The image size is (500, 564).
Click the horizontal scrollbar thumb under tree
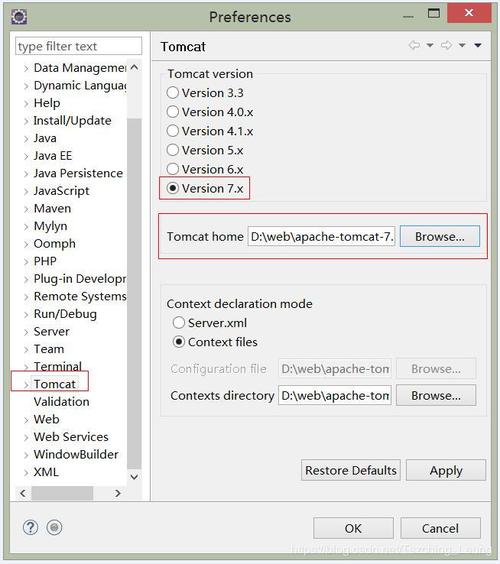[62, 493]
